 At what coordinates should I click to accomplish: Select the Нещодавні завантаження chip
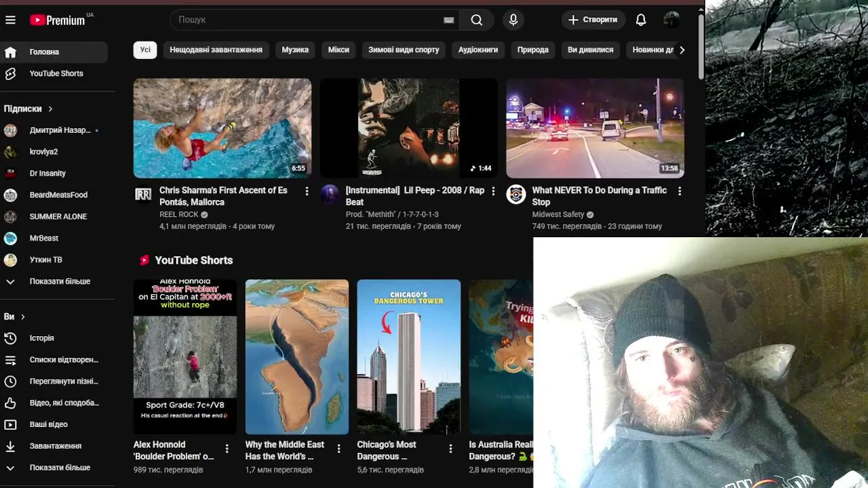pos(216,49)
